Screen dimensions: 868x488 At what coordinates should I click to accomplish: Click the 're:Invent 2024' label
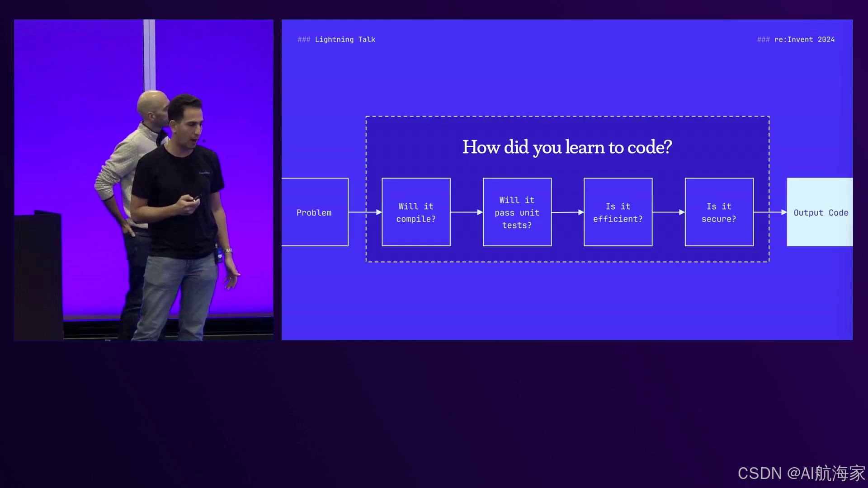tap(804, 40)
